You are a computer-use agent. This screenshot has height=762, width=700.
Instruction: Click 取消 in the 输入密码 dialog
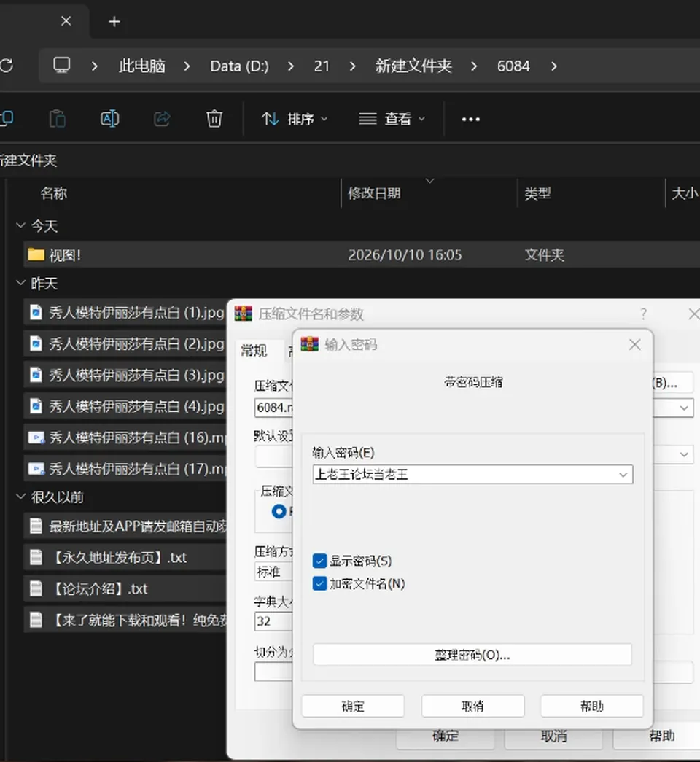pos(472,706)
